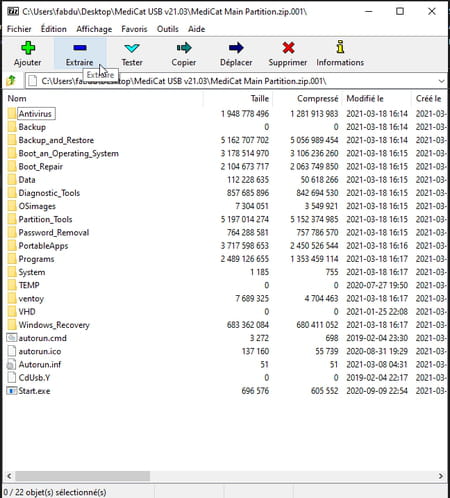Screen dimensions: 450x498
Task: Select the Diagnostic_Tools folder name
Action: click(x=49, y=193)
